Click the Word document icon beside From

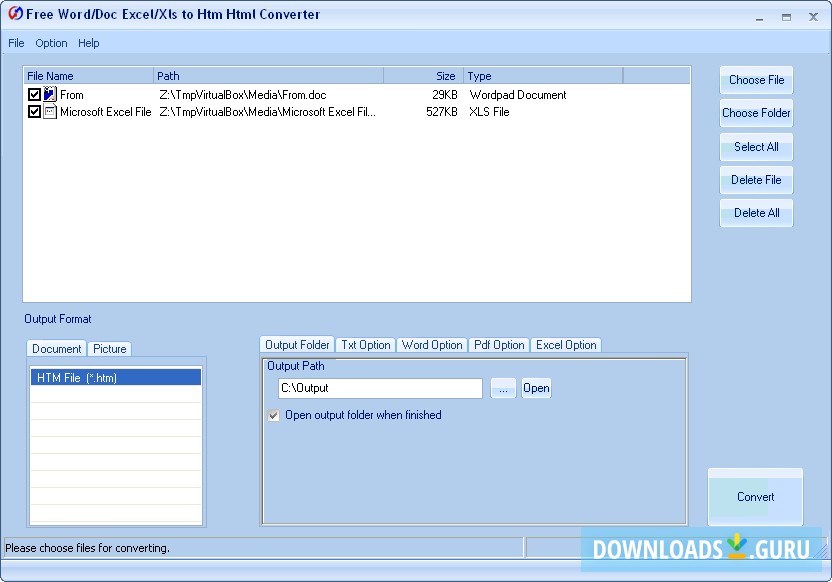(50, 95)
